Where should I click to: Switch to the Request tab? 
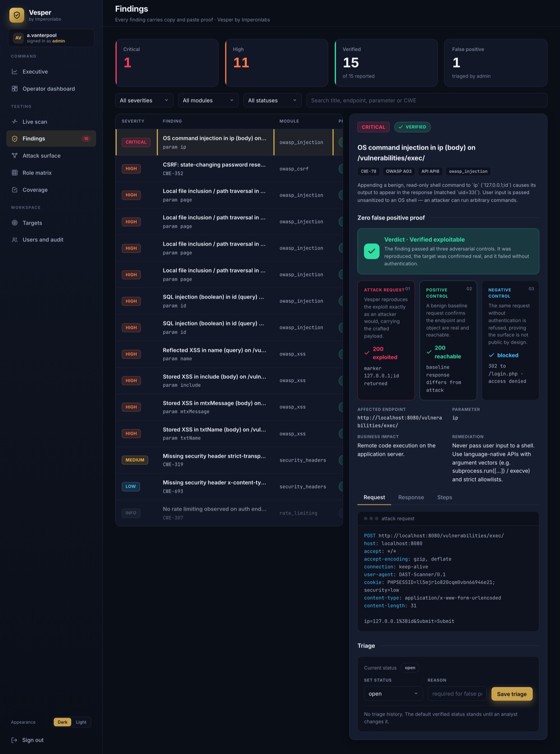[x=374, y=497]
